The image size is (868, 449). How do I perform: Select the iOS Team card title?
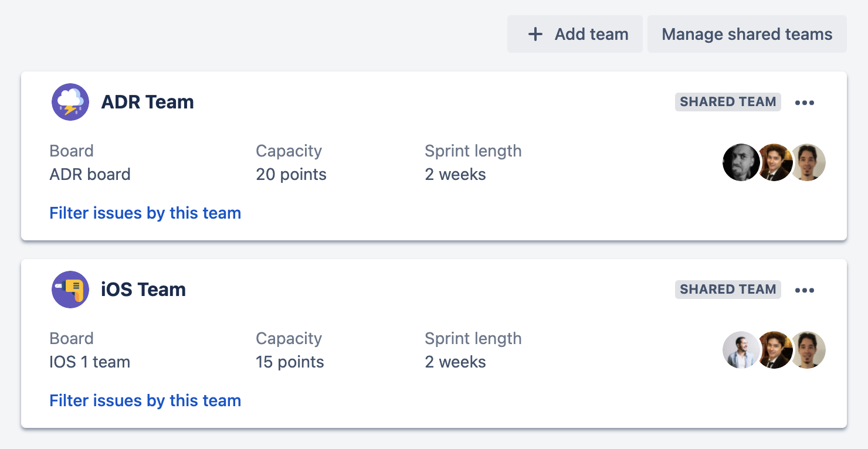[x=144, y=289]
